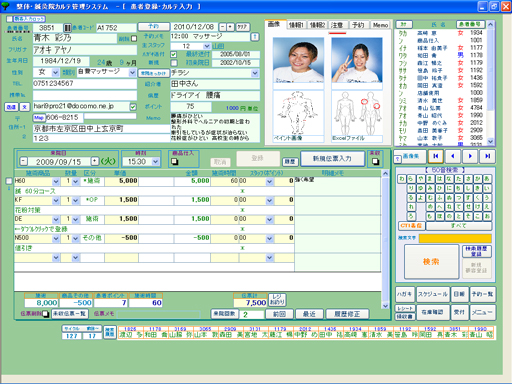Image resolution: width=512 pixels, height=384 pixels.
Task: Decrease appointment date with minus button
Action: (223, 27)
